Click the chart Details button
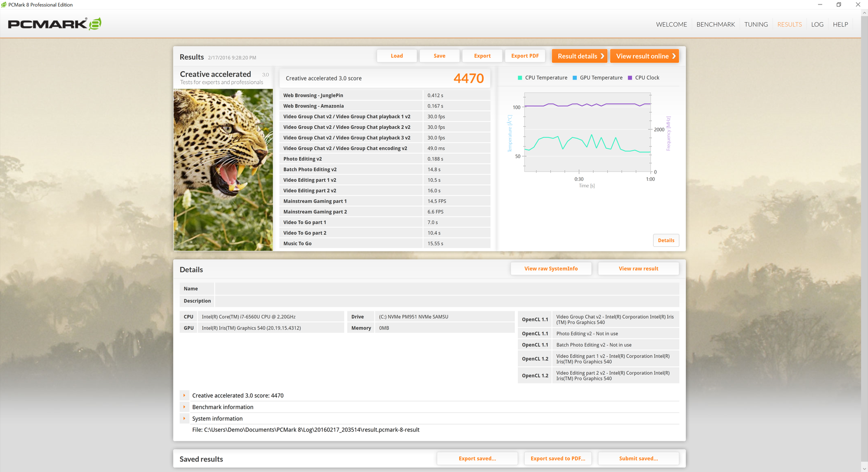The height and width of the screenshot is (472, 868). coord(666,241)
